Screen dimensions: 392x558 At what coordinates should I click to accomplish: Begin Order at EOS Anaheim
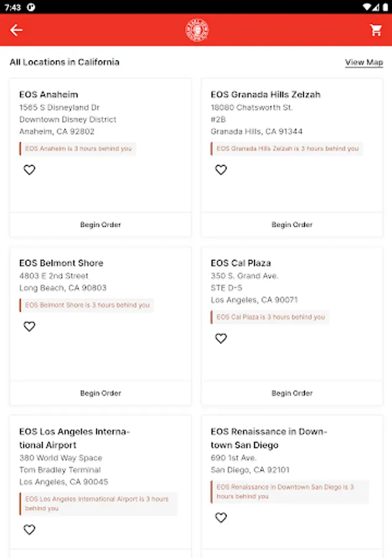(x=100, y=224)
